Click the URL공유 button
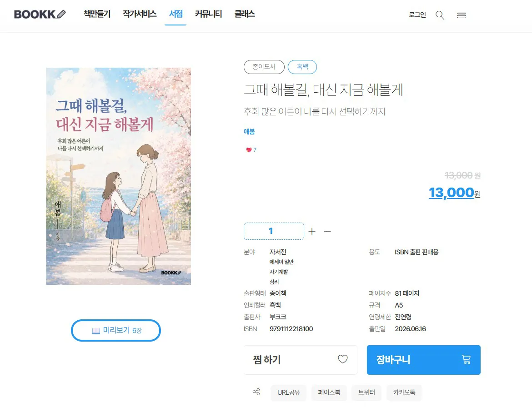The image size is (532, 412). (288, 392)
